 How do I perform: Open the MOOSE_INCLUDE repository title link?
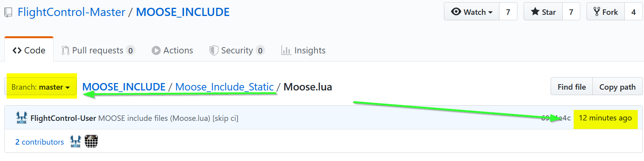pyautogui.click(x=182, y=12)
